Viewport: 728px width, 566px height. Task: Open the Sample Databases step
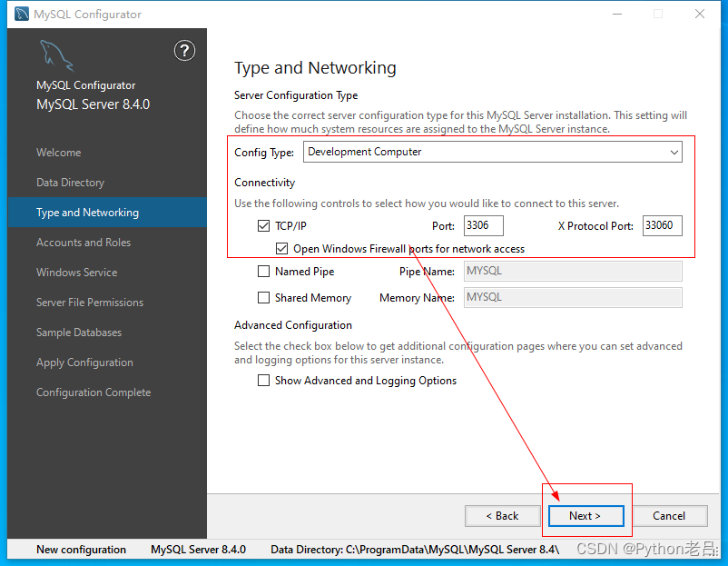pyautogui.click(x=79, y=333)
